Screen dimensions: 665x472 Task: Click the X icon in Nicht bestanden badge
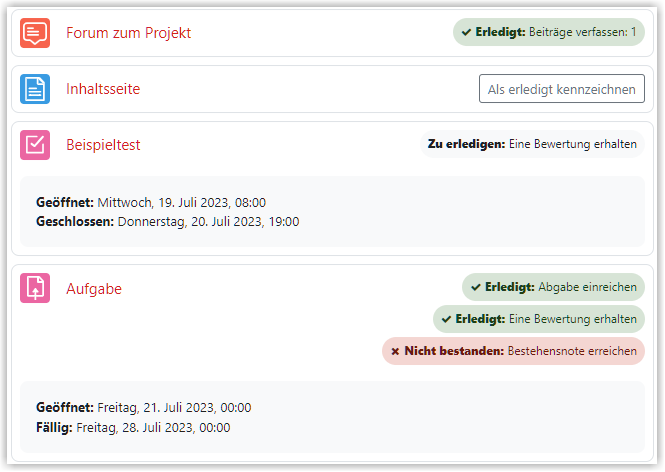[395, 351]
